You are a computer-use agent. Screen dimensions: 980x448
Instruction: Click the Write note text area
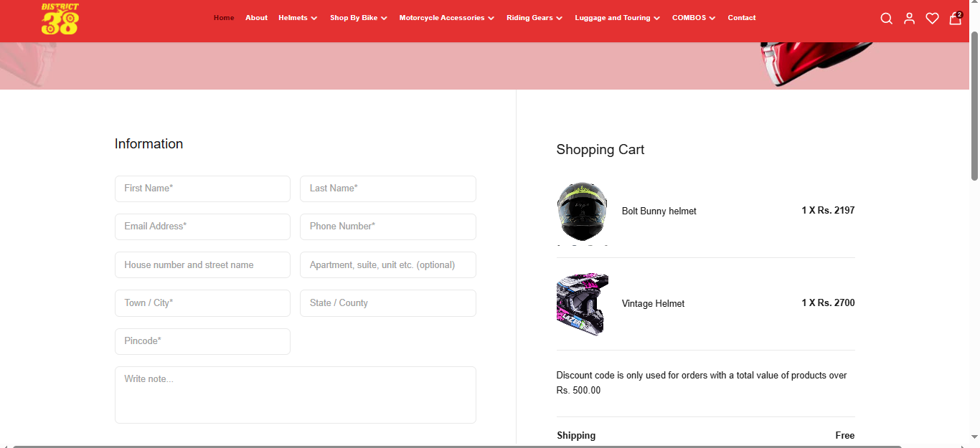coord(295,394)
